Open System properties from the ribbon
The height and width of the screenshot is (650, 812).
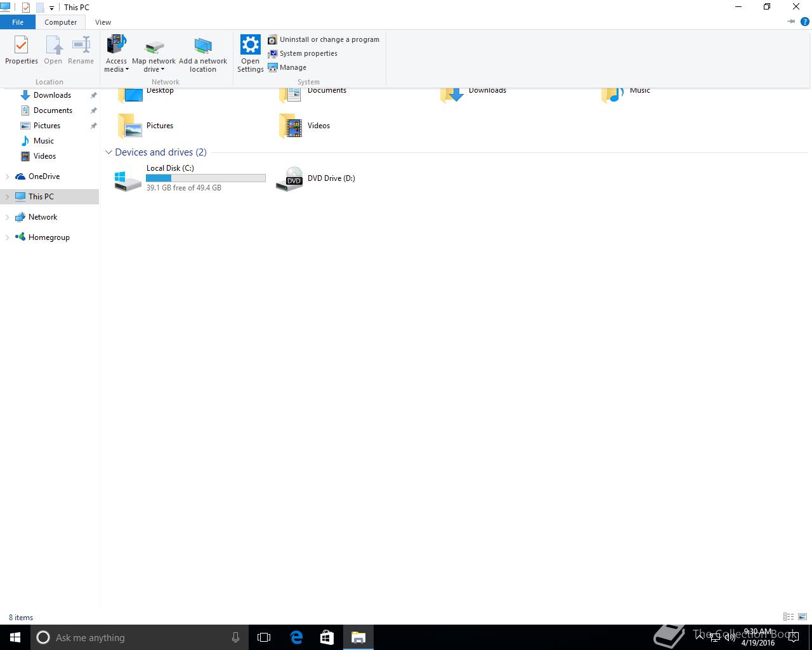pyautogui.click(x=303, y=53)
